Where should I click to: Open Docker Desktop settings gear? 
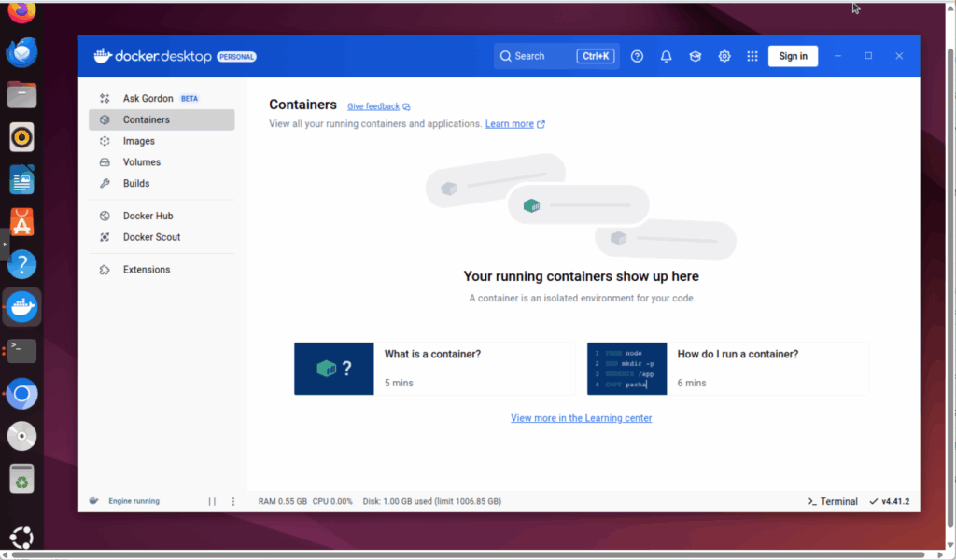pyautogui.click(x=724, y=56)
